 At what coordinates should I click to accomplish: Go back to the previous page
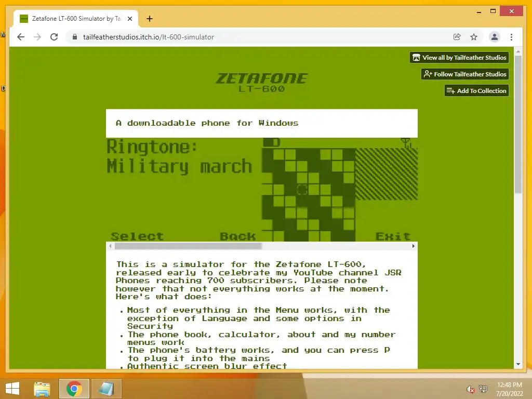(x=21, y=37)
